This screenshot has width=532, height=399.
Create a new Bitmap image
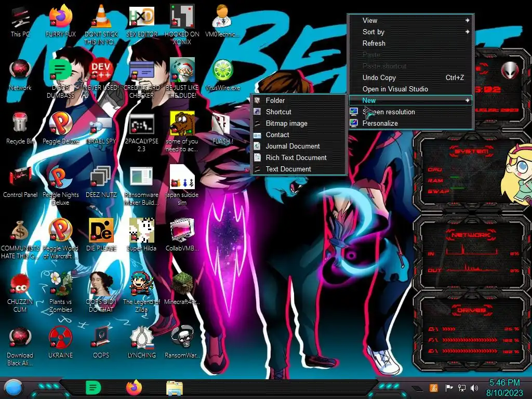pyautogui.click(x=299, y=124)
